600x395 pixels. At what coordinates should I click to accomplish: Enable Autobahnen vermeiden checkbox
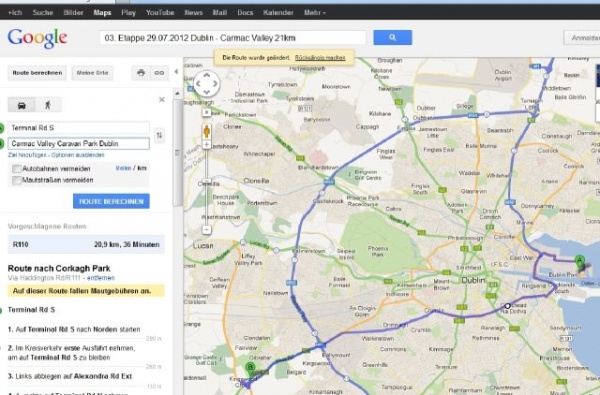click(16, 169)
